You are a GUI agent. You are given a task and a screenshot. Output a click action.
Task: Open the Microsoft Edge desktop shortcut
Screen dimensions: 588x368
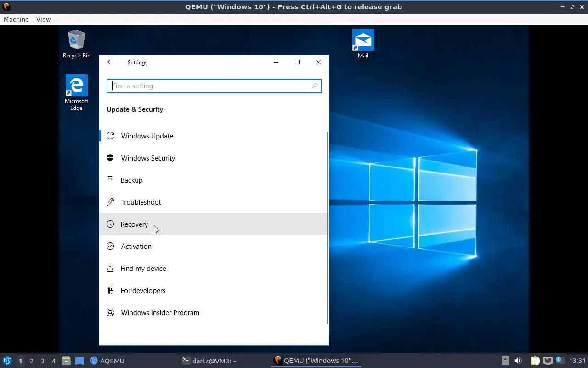76,92
